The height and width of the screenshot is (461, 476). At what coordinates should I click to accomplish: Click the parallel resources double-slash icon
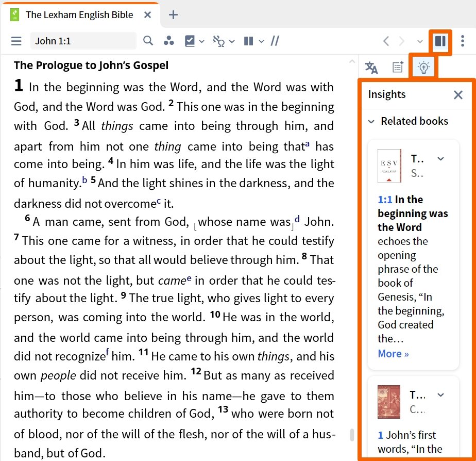(x=275, y=41)
